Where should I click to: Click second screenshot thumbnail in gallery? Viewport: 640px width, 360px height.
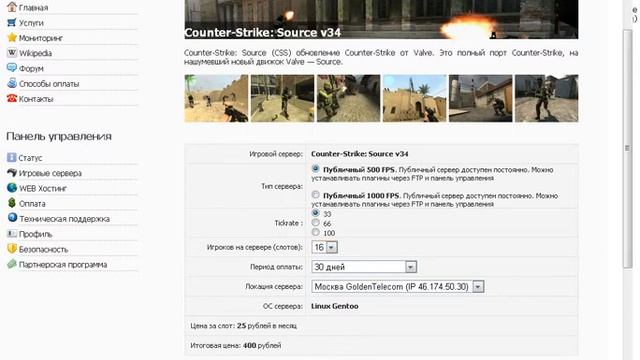[282, 98]
